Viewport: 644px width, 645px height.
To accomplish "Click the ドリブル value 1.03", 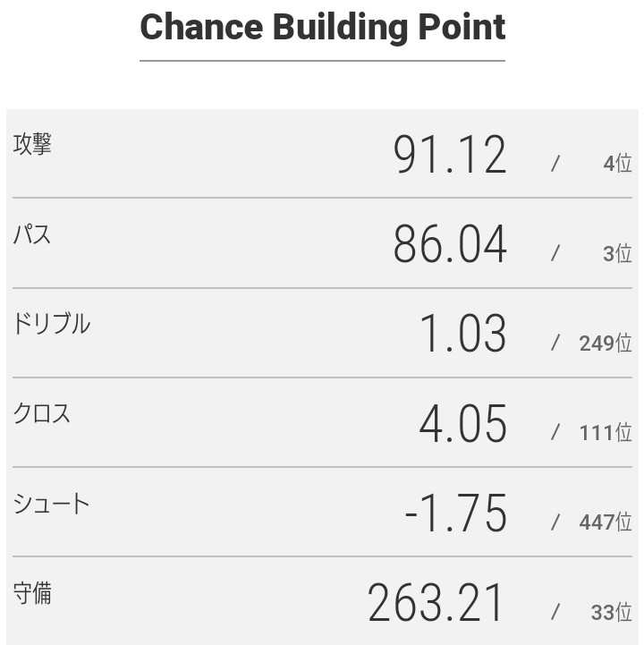I will 462,334.
